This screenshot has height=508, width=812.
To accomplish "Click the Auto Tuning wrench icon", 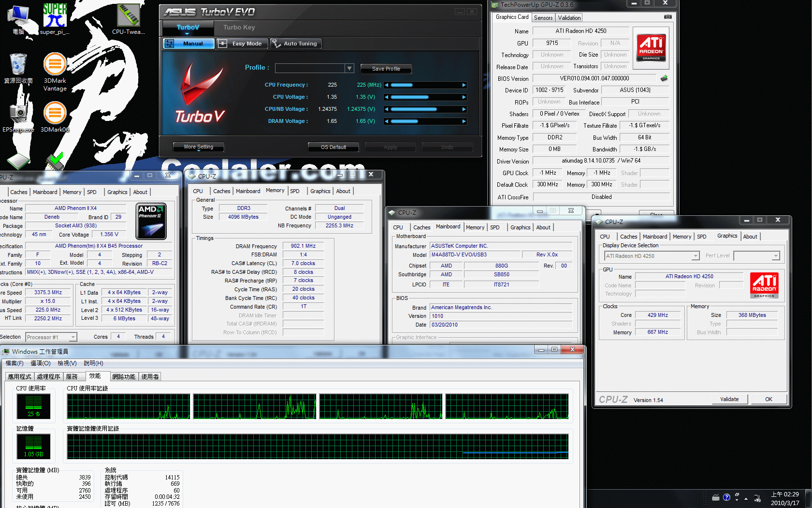I will (x=276, y=44).
